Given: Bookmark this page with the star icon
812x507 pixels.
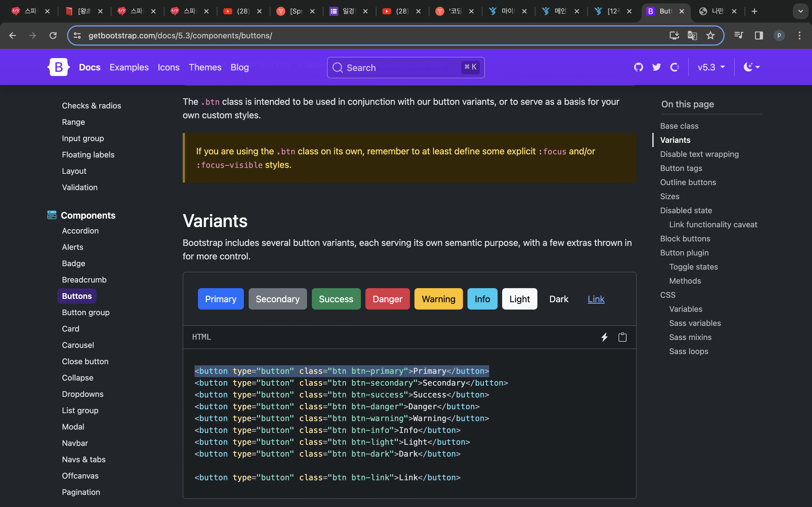Looking at the screenshot, I should click(710, 35).
